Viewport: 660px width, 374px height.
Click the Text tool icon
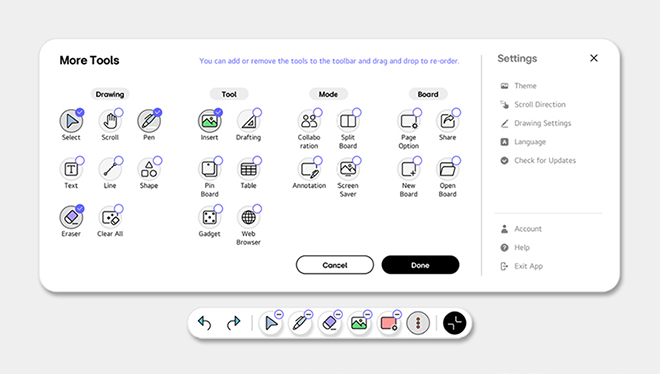[71, 169]
